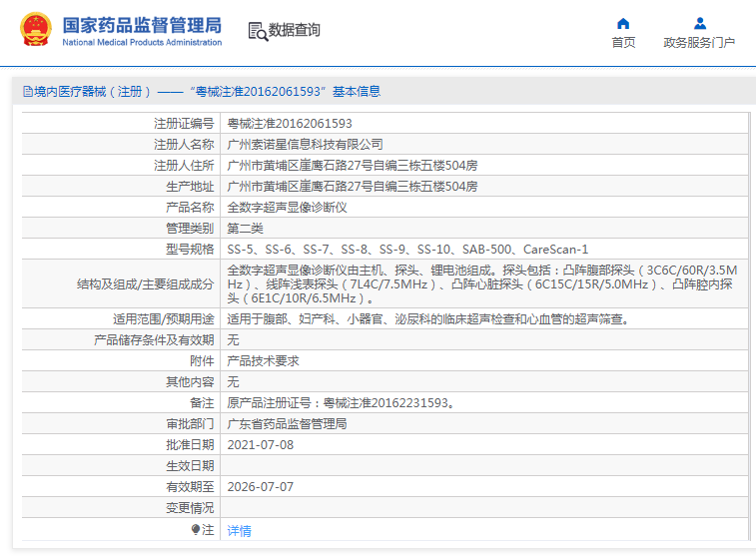756x556 pixels.
Task: Select registration number 粤械注准20162061593 in table
Action: pyautogui.click(x=290, y=124)
